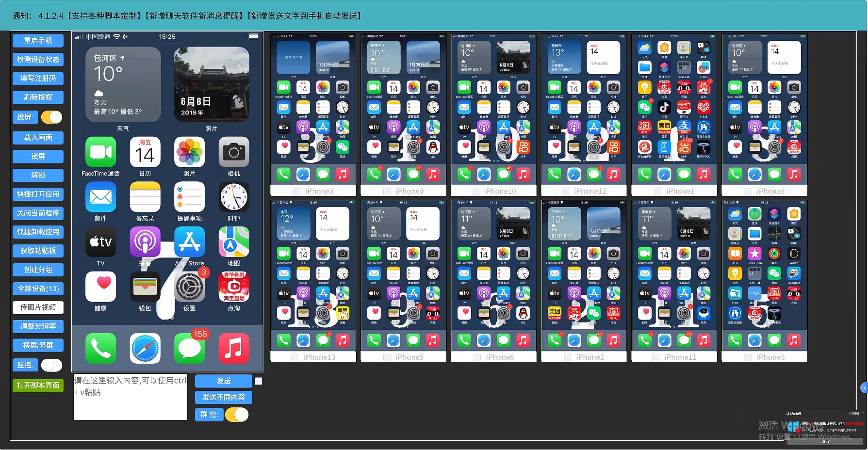Open Notes (备忘录) app on main phone
This screenshot has height=450, width=868.
click(145, 197)
